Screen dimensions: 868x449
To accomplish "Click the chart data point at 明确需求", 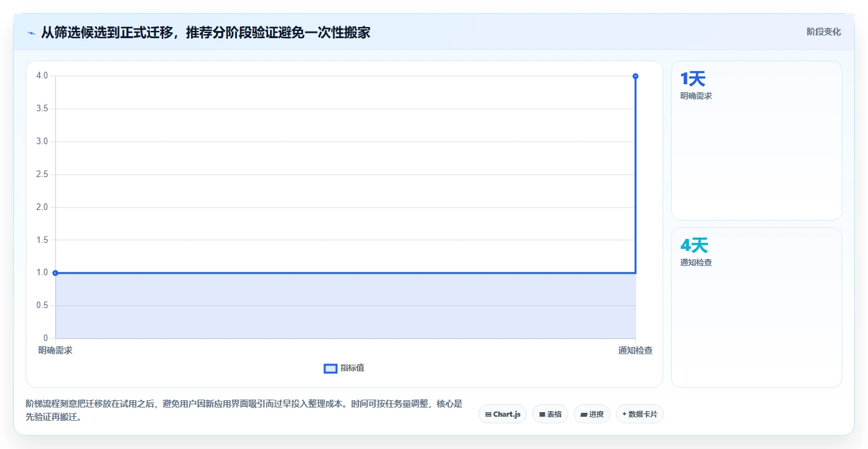I will coord(55,273).
